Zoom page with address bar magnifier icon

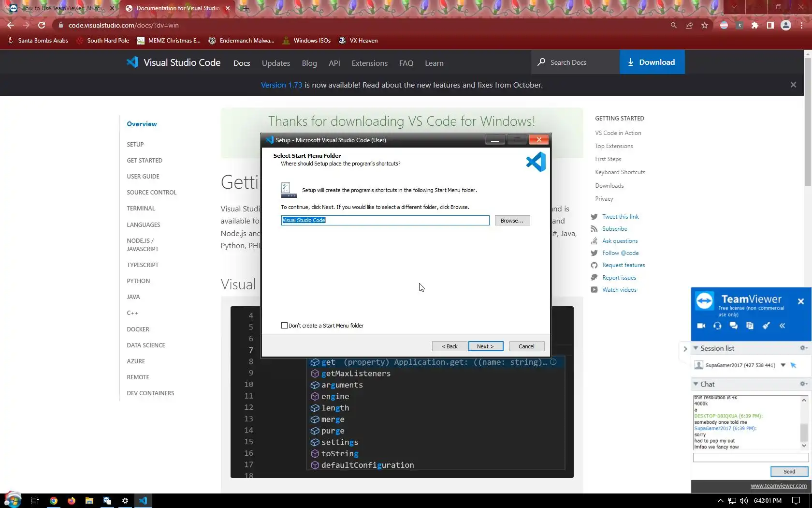pos(674,25)
